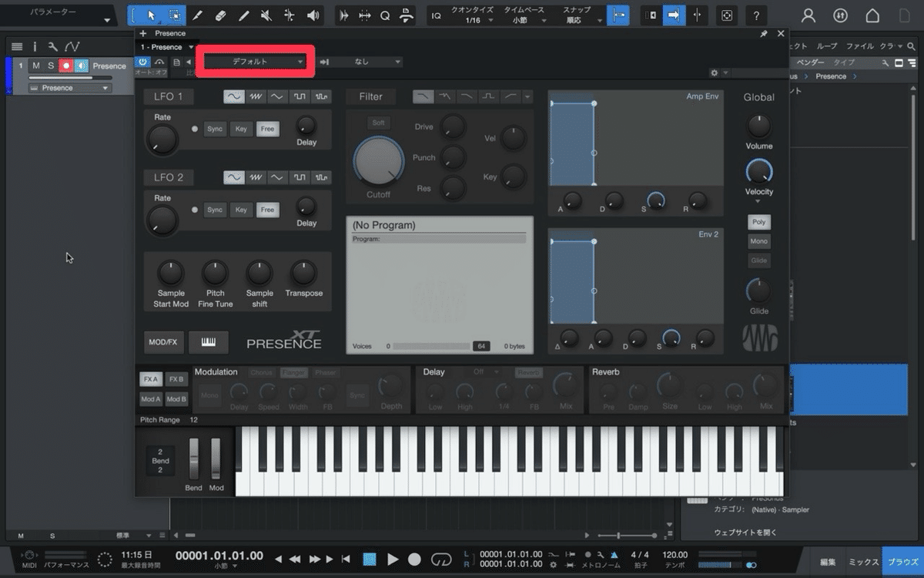The width and height of the screenshot is (924, 578).
Task: Select Poly voice mode
Action: [759, 222]
